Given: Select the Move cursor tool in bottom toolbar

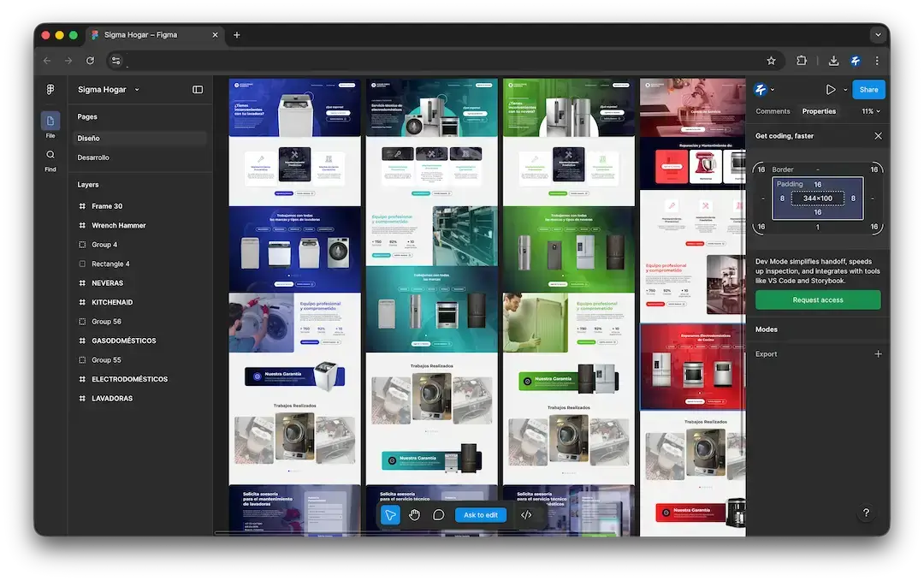Looking at the screenshot, I should (x=390, y=515).
